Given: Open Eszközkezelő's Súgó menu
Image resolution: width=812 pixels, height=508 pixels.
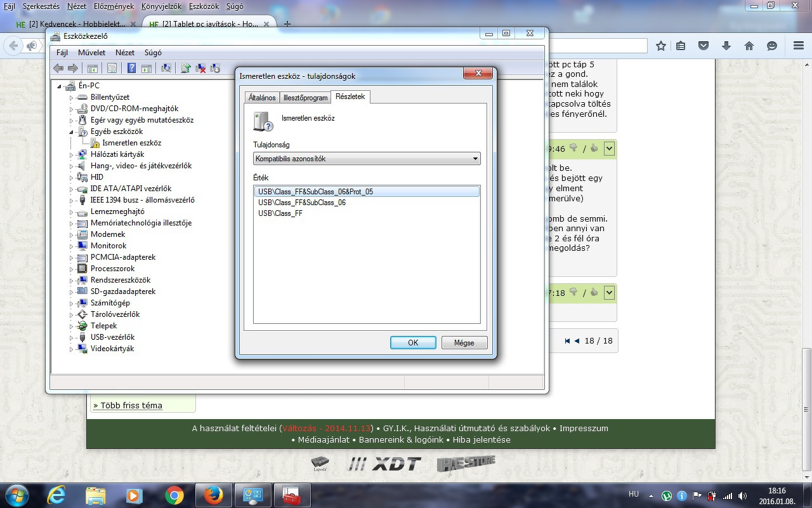Looking at the screenshot, I should point(153,53).
